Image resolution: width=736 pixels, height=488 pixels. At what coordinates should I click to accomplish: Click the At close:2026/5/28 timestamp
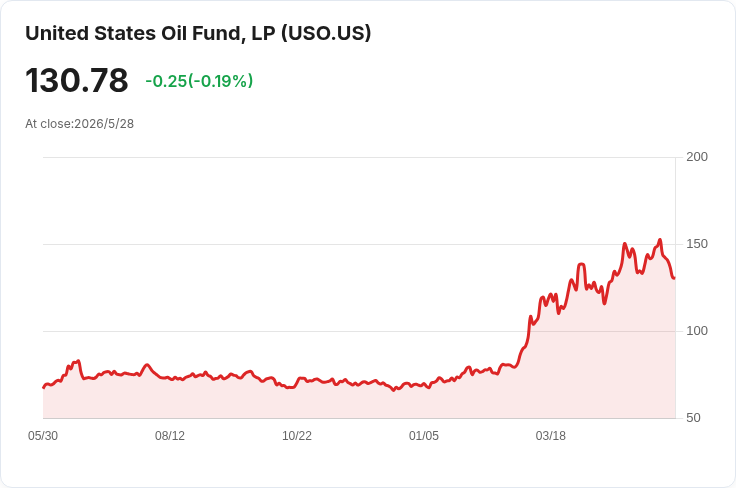pos(79,124)
